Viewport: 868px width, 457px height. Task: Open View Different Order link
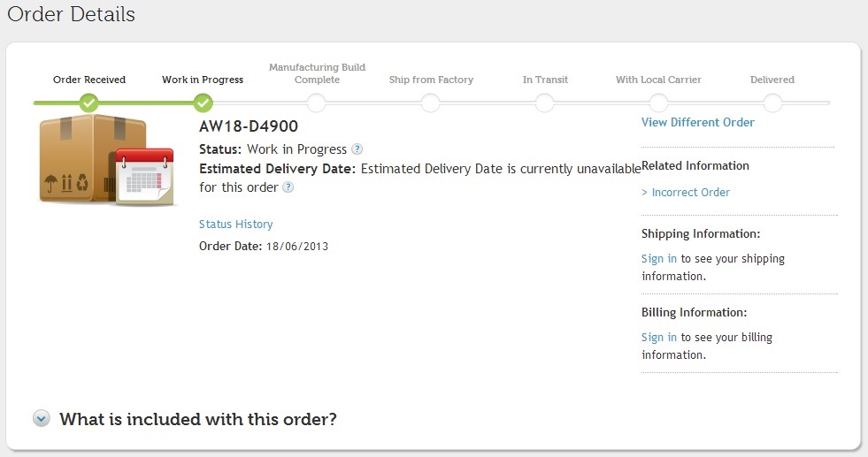click(697, 122)
